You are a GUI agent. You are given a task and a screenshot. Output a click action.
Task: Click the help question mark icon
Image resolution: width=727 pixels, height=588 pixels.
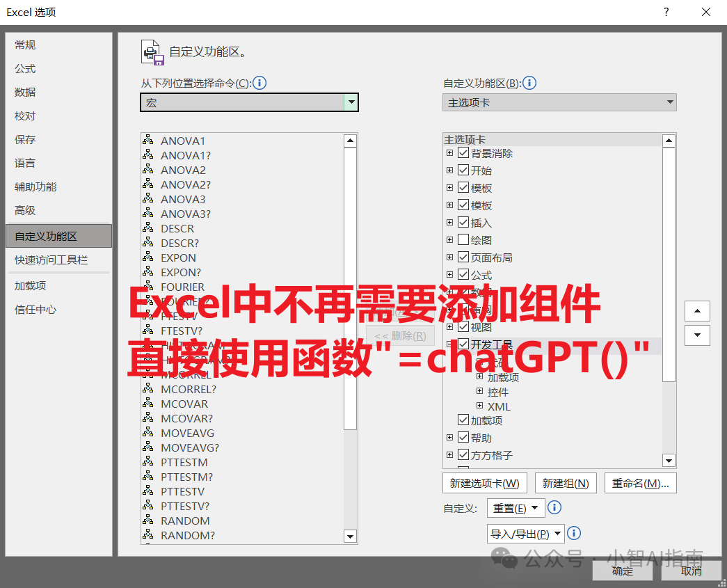point(666,12)
